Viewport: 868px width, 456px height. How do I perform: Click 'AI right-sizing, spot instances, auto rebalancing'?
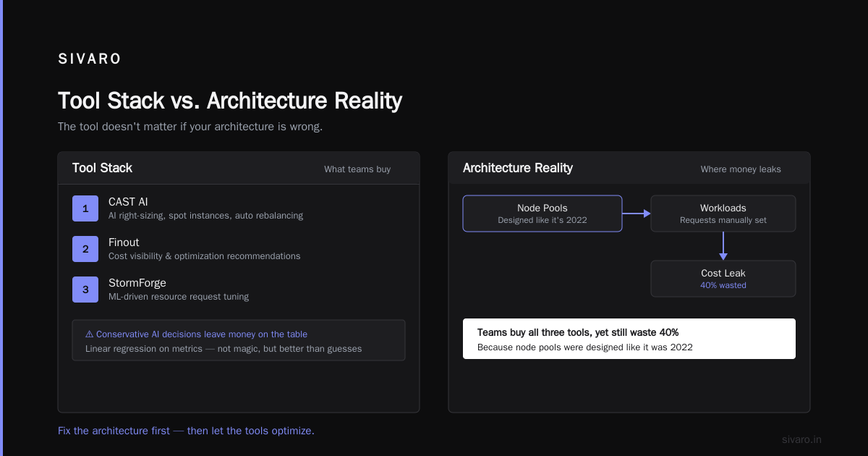[x=205, y=216]
